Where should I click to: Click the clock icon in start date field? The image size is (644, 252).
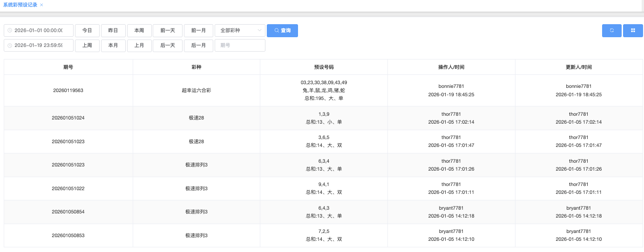click(10, 31)
